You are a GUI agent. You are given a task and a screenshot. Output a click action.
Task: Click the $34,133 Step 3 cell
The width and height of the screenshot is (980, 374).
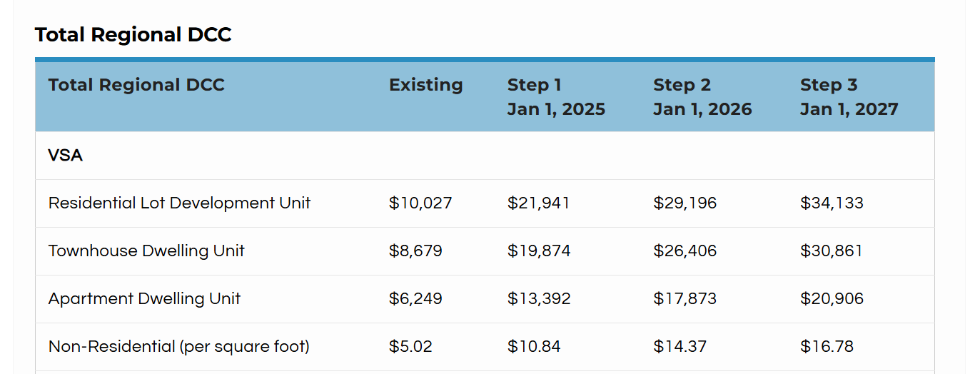click(832, 203)
